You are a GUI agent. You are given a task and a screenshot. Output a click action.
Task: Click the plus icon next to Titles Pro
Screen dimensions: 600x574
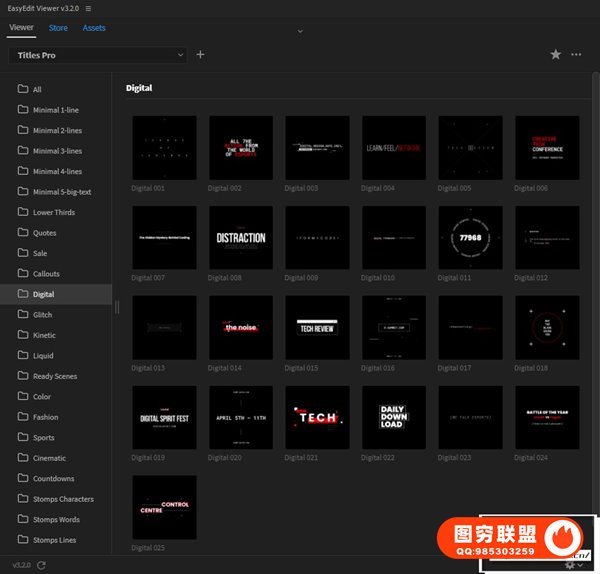point(200,55)
